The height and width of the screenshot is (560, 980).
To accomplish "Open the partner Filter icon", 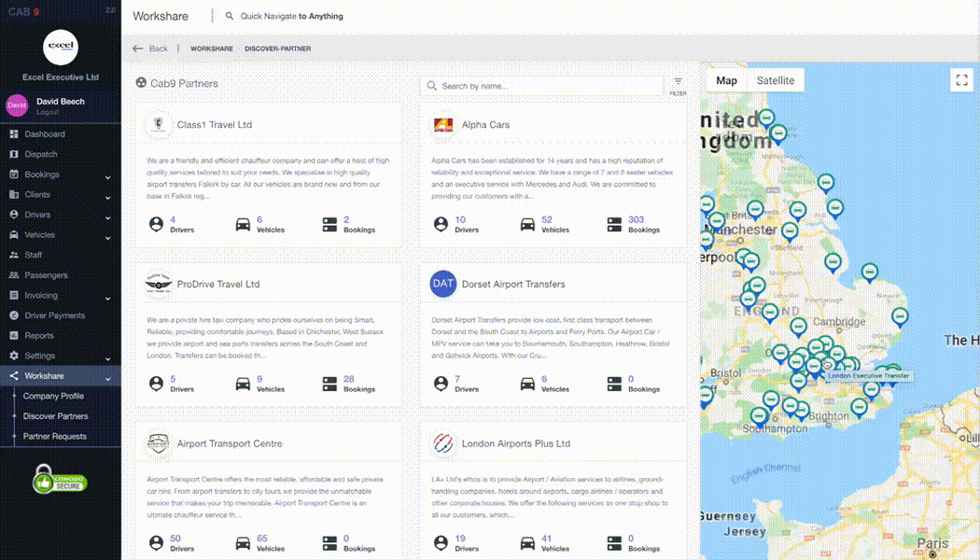I will point(679,86).
